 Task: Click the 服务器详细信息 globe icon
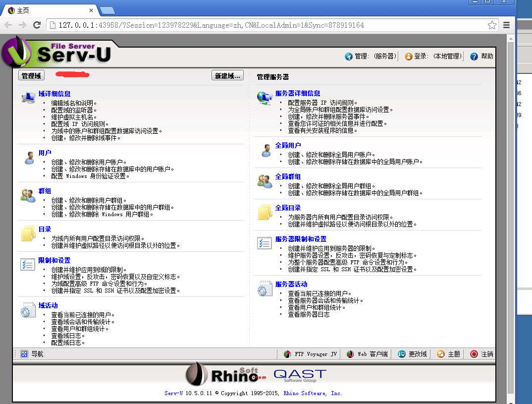click(x=265, y=98)
